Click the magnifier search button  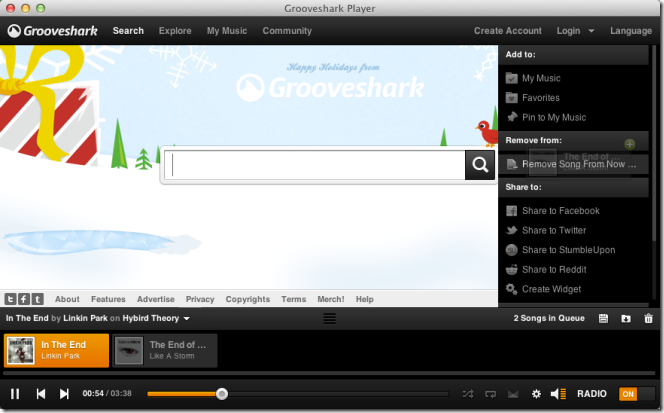coord(480,165)
